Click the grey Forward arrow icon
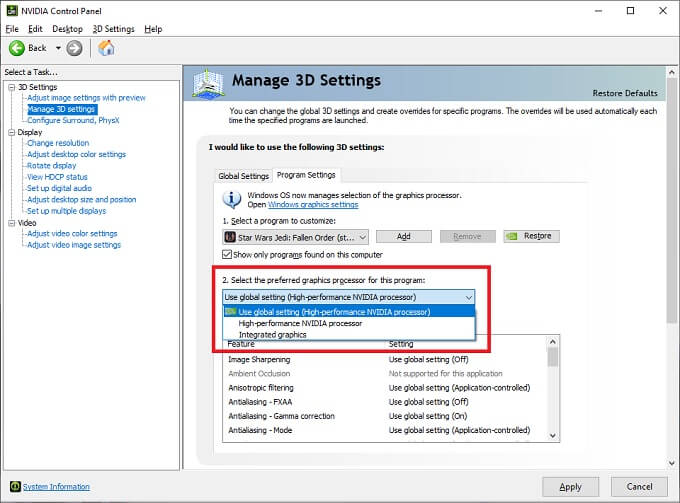 tap(74, 47)
